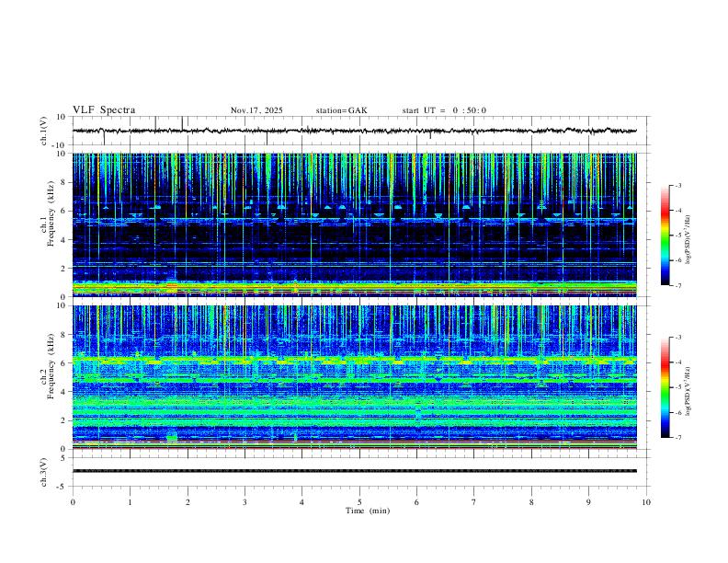Click the upper color scale bar for ch.1
The width and height of the screenshot is (728, 563).
(x=665, y=236)
